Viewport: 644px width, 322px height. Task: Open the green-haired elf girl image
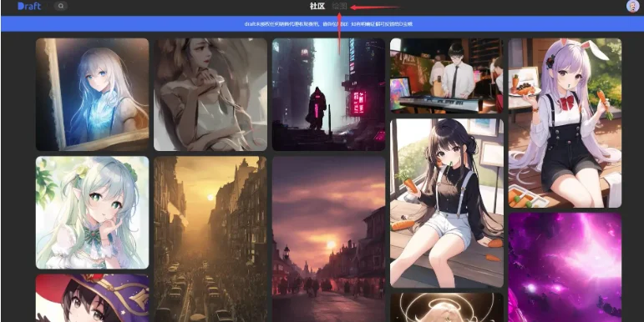[93, 213]
